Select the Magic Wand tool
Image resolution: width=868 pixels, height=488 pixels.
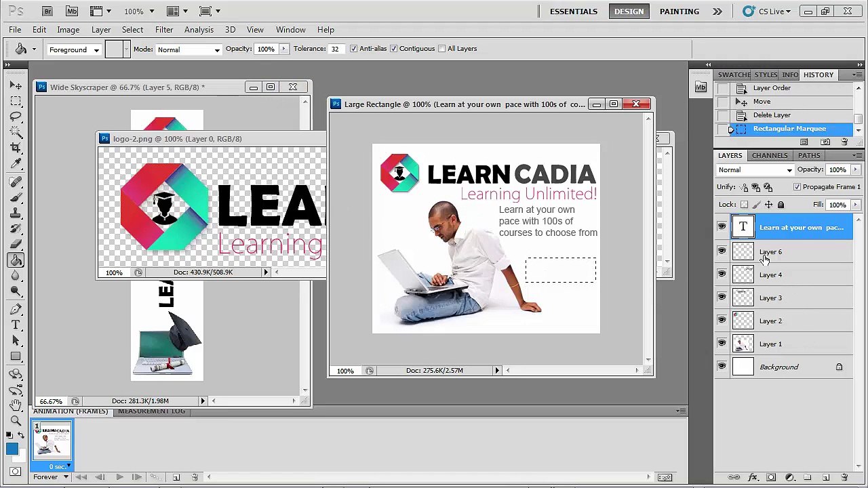pyautogui.click(x=16, y=132)
